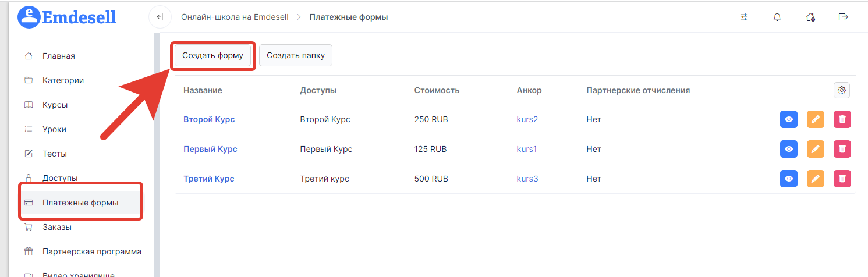Click the logout icon in header
Image resolution: width=868 pixels, height=277 pixels.
843,17
